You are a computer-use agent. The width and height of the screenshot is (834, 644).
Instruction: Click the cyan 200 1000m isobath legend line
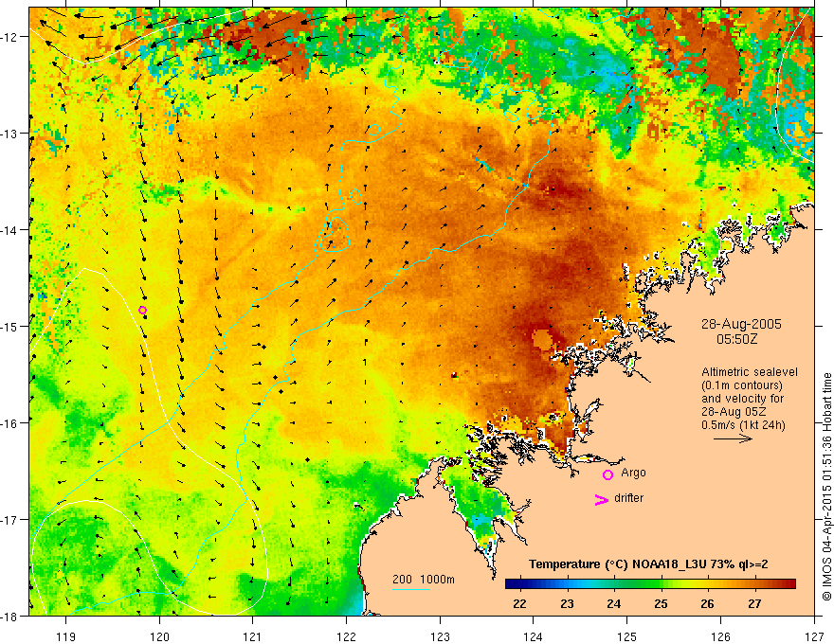tap(411, 589)
